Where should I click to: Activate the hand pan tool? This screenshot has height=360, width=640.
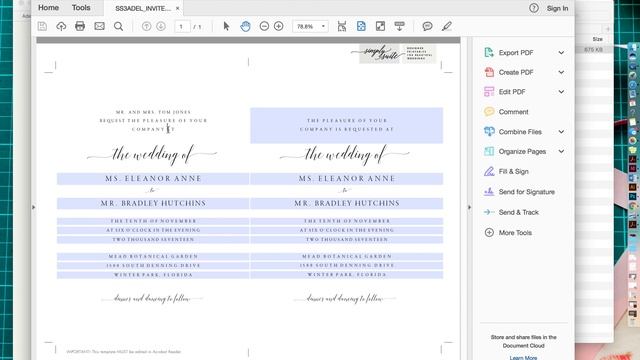(x=245, y=27)
